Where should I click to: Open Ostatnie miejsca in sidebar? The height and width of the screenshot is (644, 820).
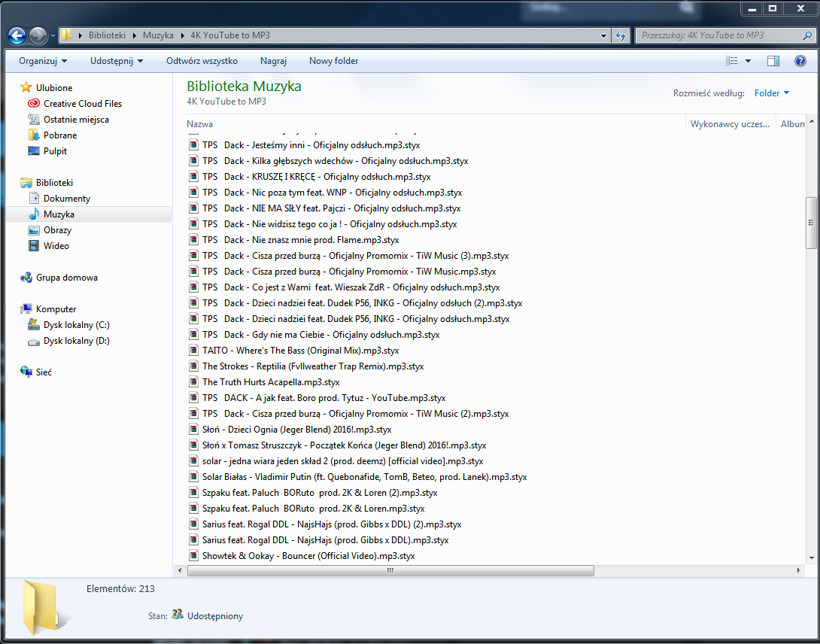coord(76,120)
